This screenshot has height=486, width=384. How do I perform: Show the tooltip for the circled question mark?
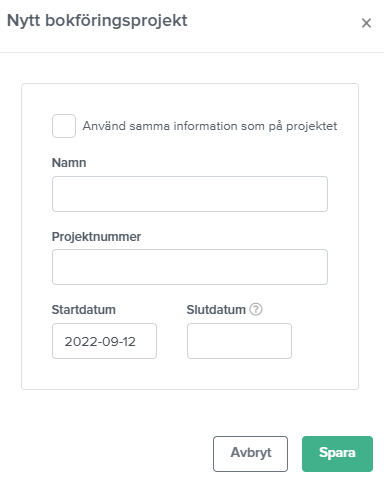256,309
